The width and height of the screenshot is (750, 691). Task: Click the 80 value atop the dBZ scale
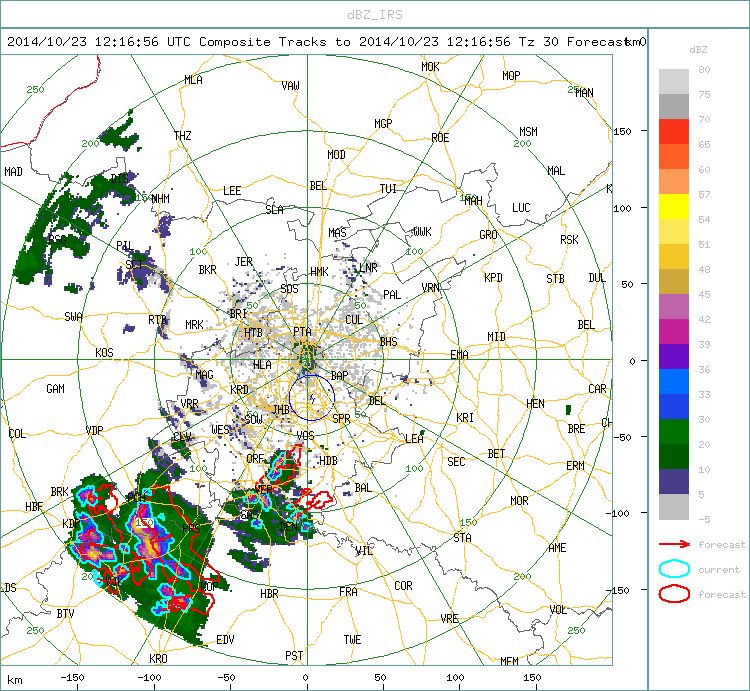point(704,69)
